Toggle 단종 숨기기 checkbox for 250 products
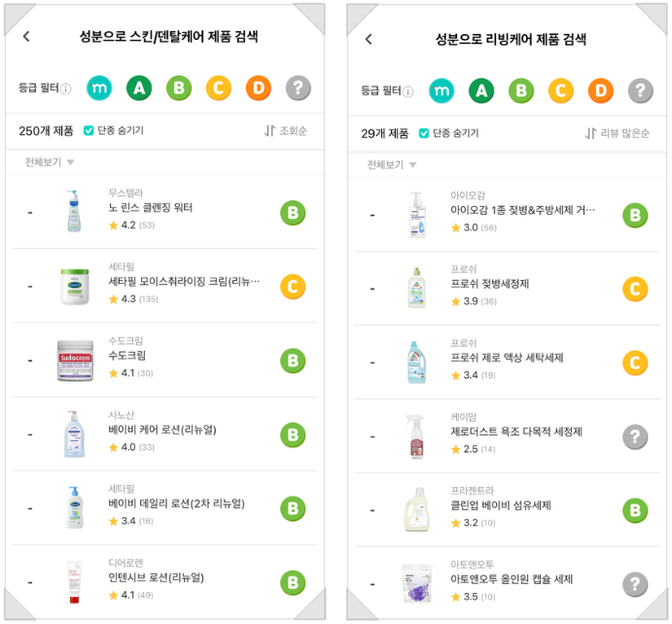This screenshot has height=624, width=672. [88, 130]
